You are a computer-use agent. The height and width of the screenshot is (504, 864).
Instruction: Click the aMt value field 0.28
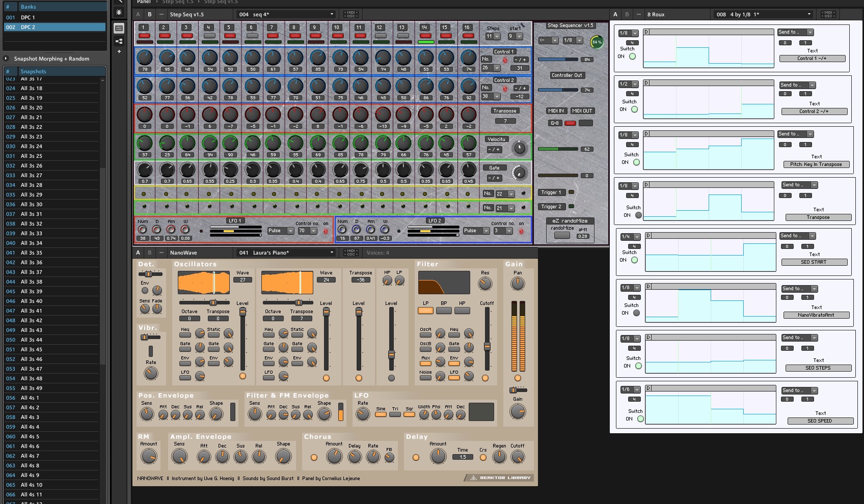pos(583,236)
